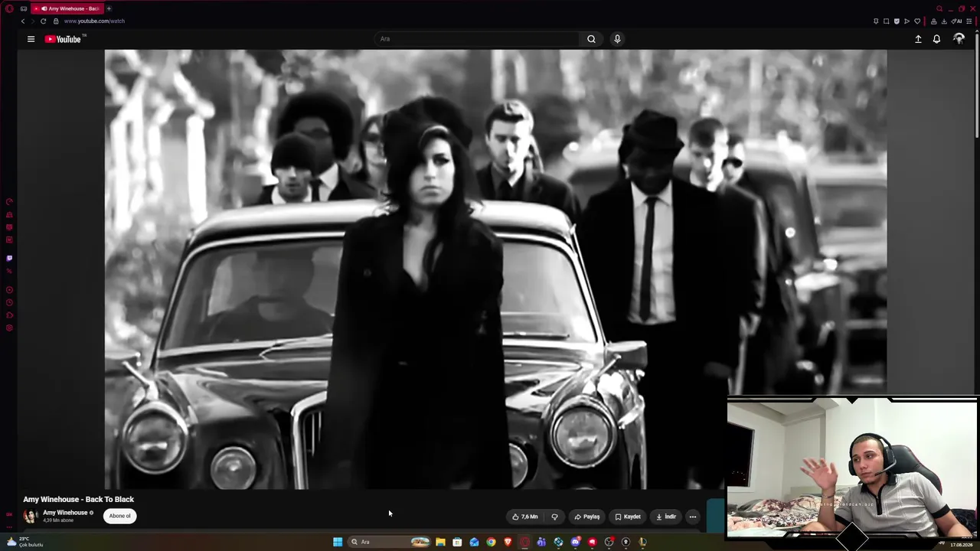Image resolution: width=980 pixels, height=551 pixels.
Task: Open the browser AI assistant icon
Action: pyautogui.click(x=957, y=21)
